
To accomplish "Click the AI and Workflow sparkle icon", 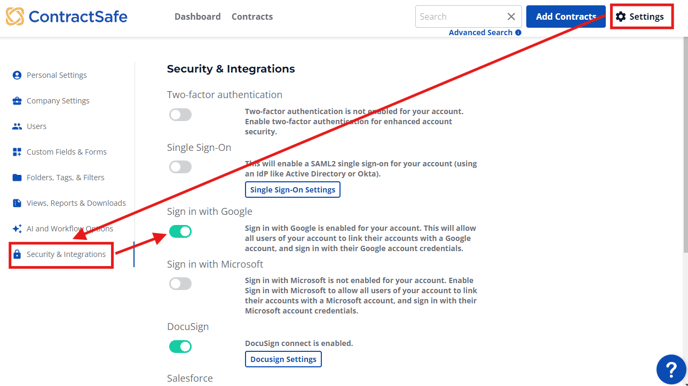I will click(x=17, y=229).
